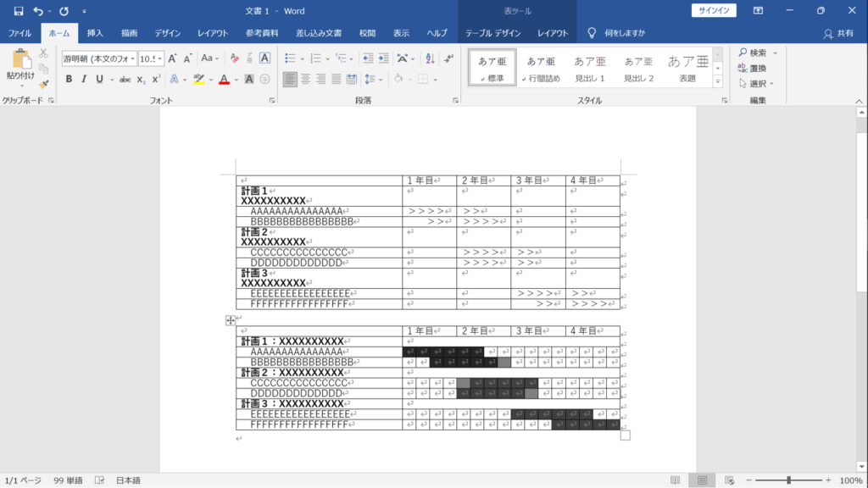
Task: Click the Format Painter brush icon
Action: coord(44,84)
